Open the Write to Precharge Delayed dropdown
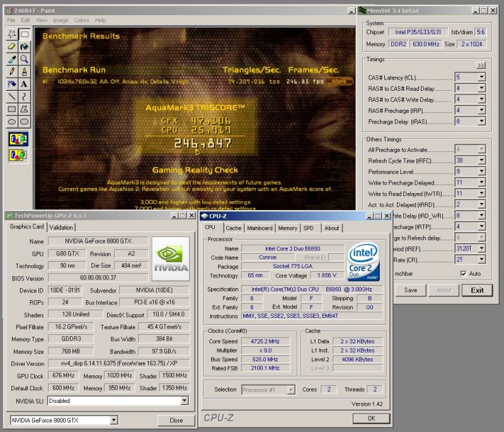The height and width of the screenshot is (432, 504). point(481,182)
